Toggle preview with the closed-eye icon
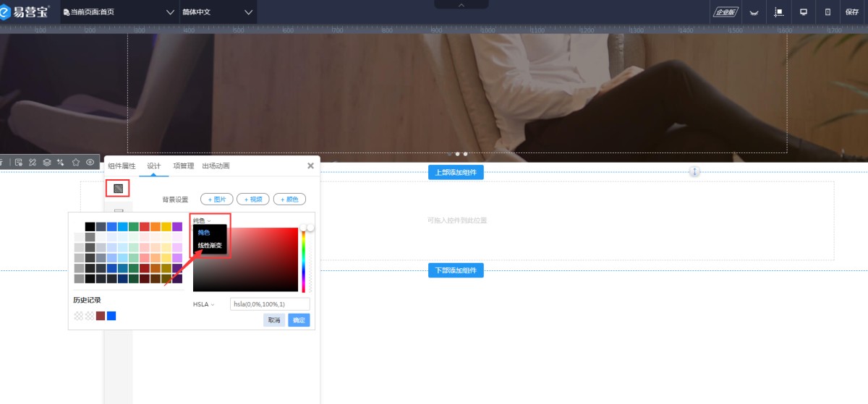Screen dimensions: 868x404 (753, 12)
